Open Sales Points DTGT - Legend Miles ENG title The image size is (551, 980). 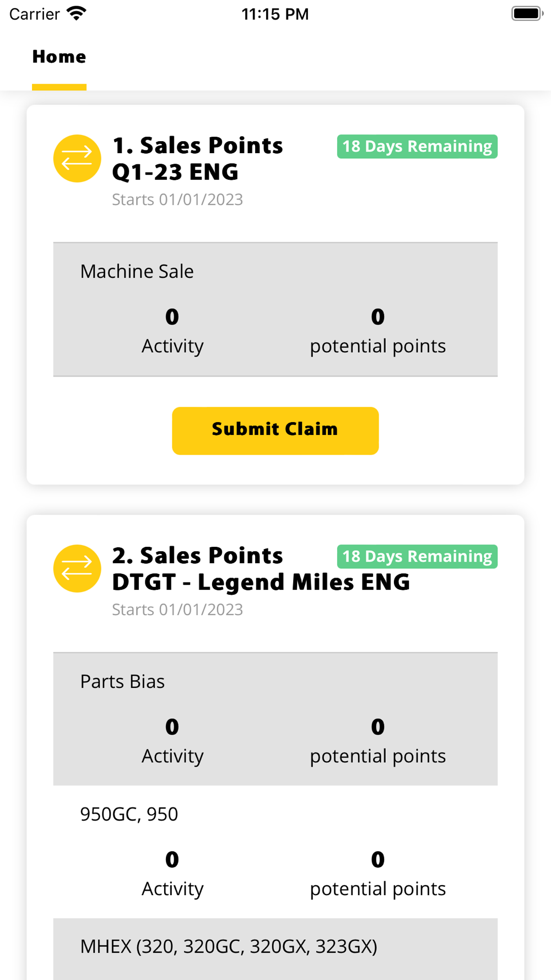pos(261,569)
